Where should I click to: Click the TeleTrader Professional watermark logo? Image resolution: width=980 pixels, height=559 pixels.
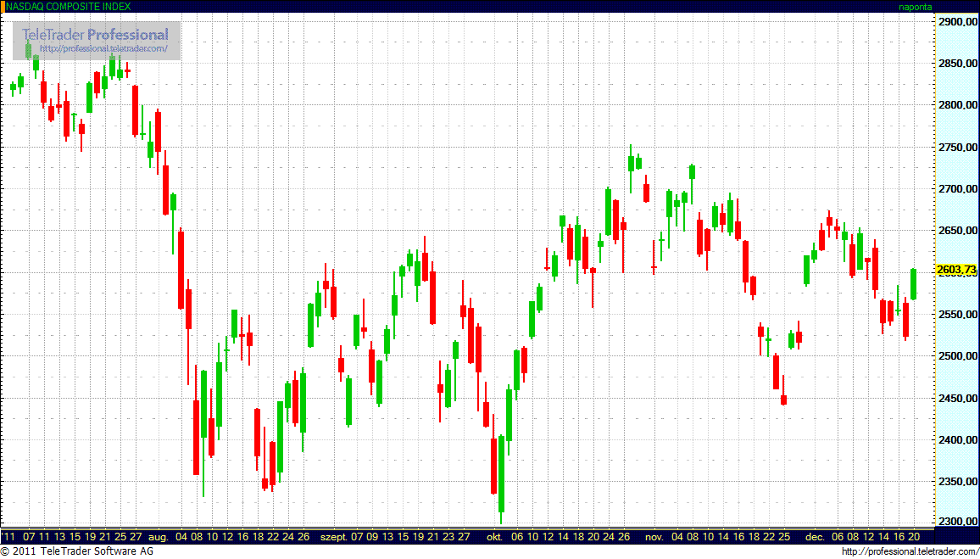click(95, 35)
